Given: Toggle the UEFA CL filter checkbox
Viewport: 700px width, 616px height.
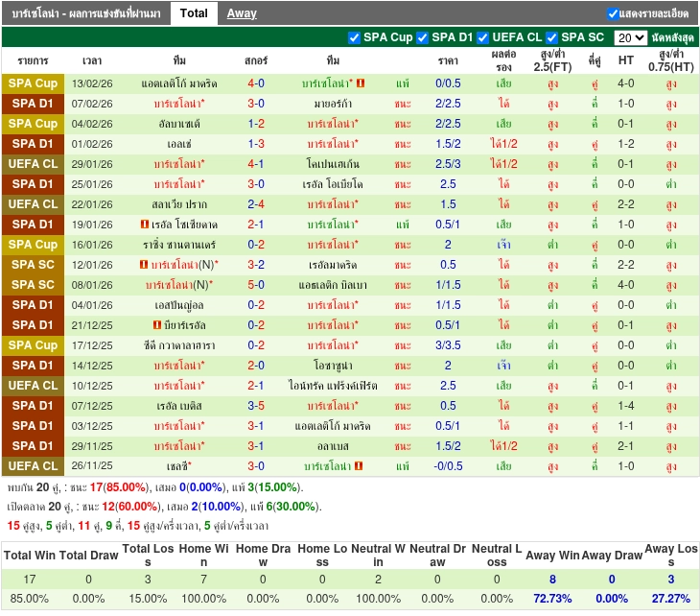Looking at the screenshot, I should click(482, 38).
